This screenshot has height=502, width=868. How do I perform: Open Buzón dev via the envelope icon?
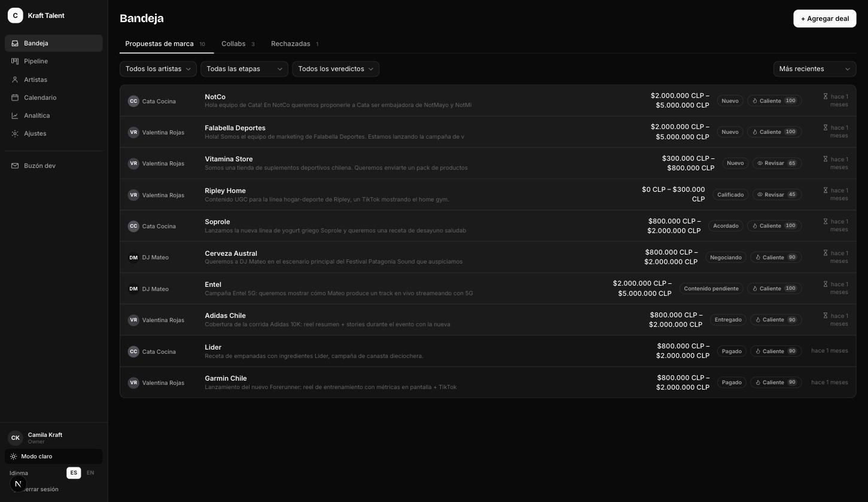pos(15,166)
